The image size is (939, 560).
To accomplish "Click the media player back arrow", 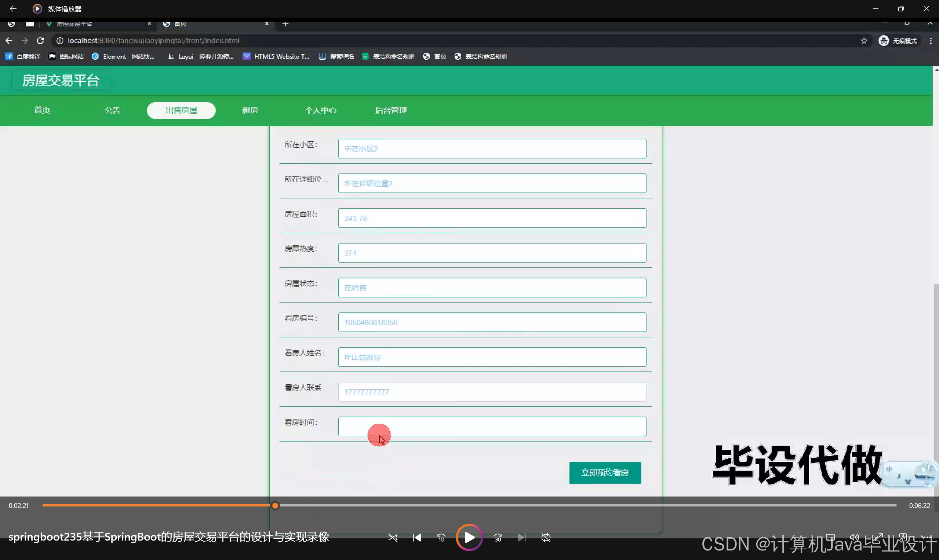I will [13, 8].
